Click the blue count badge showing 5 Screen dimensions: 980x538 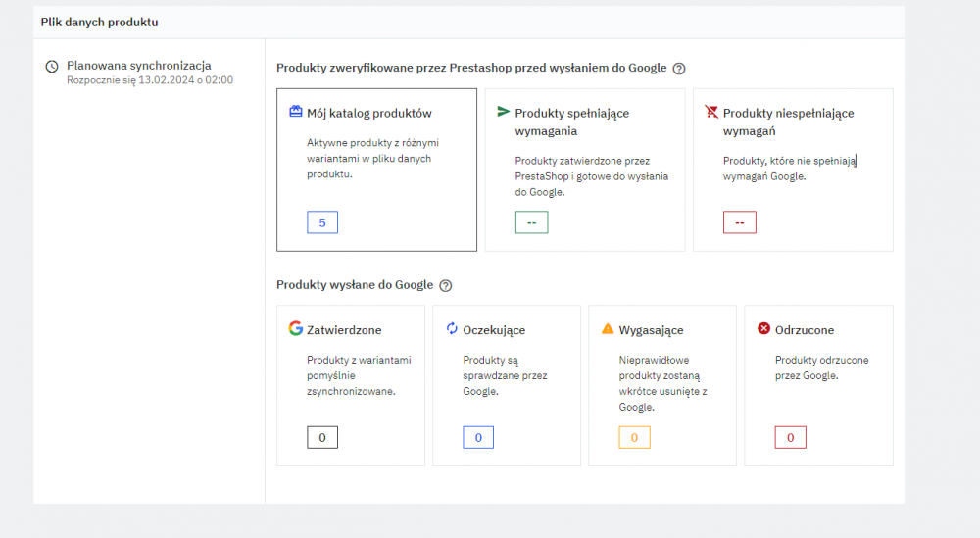tap(322, 222)
